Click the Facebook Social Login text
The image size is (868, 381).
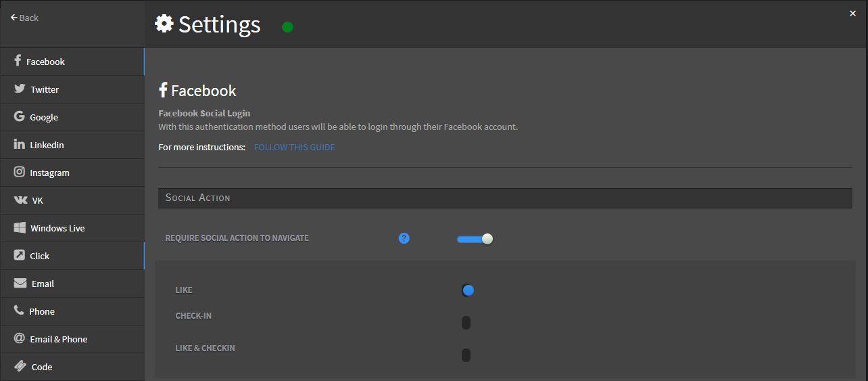(x=204, y=113)
